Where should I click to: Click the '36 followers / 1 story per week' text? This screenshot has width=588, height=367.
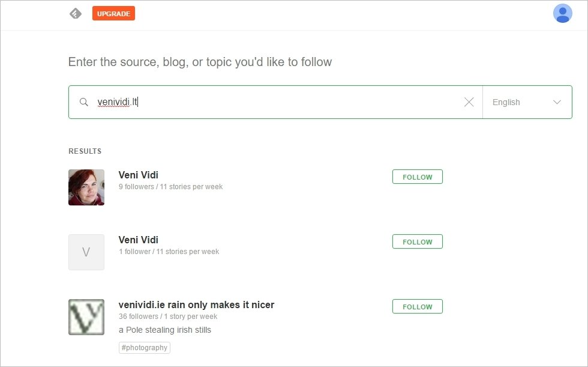coord(168,317)
